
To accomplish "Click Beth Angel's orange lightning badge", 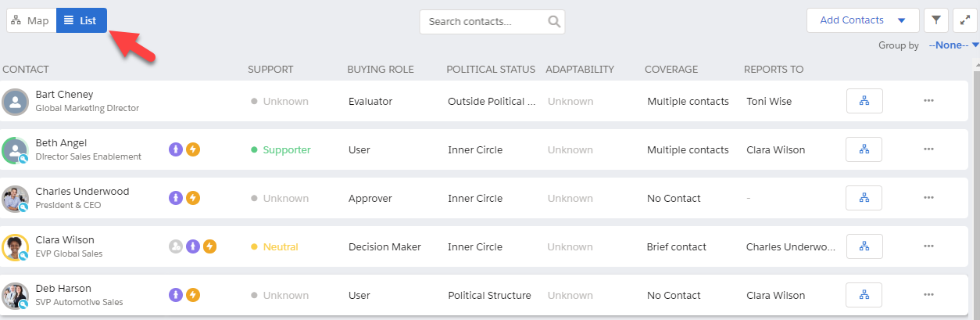I will (193, 149).
